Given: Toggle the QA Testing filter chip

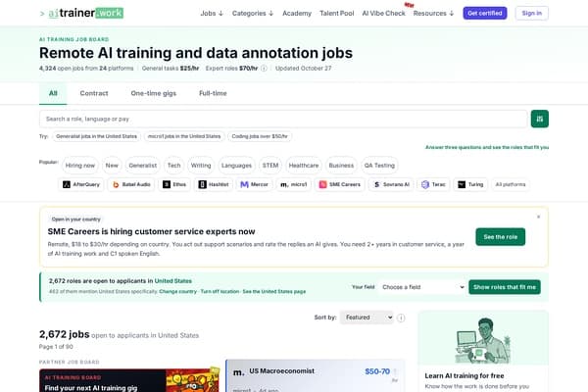Looking at the screenshot, I should point(379,166).
